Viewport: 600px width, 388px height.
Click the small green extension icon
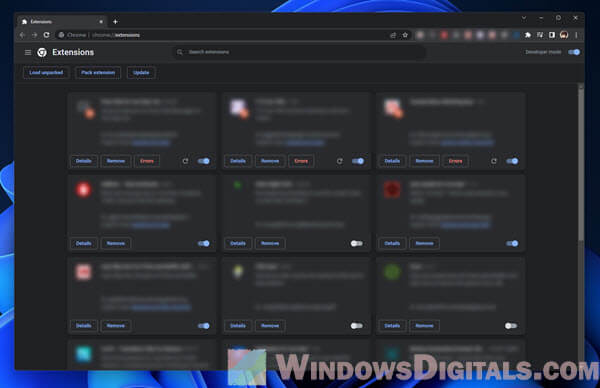point(237,185)
